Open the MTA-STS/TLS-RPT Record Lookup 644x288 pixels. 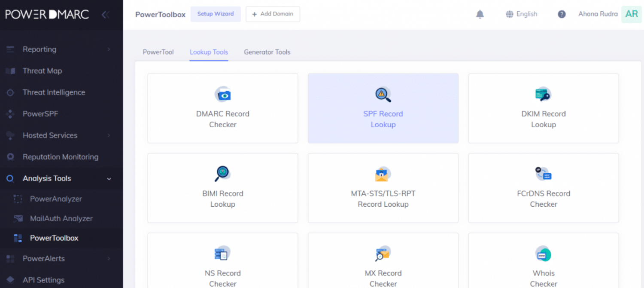pyautogui.click(x=383, y=188)
